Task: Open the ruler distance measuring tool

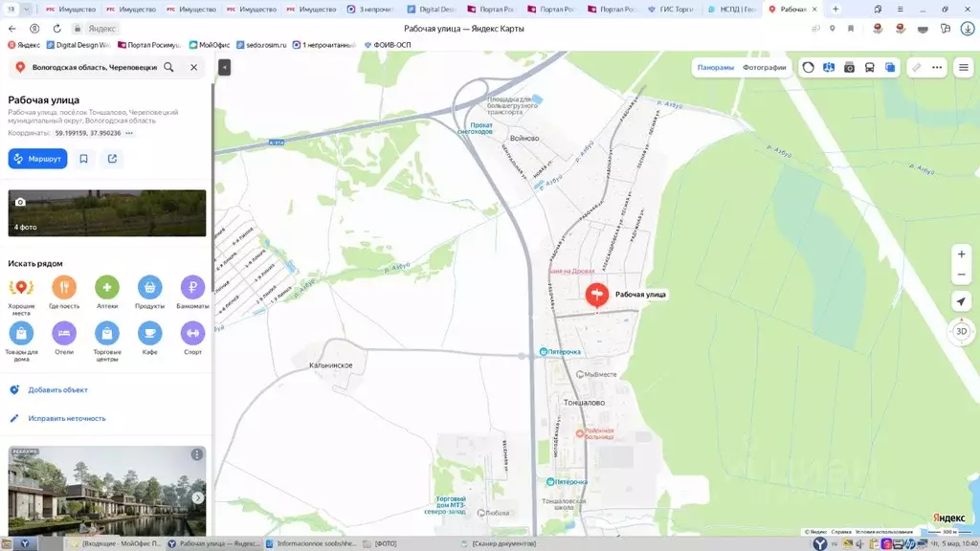Action: pos(916,68)
